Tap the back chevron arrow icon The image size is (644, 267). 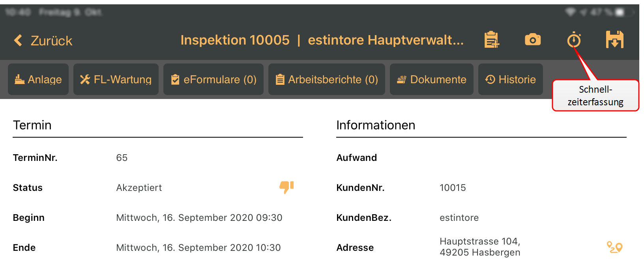point(18,40)
